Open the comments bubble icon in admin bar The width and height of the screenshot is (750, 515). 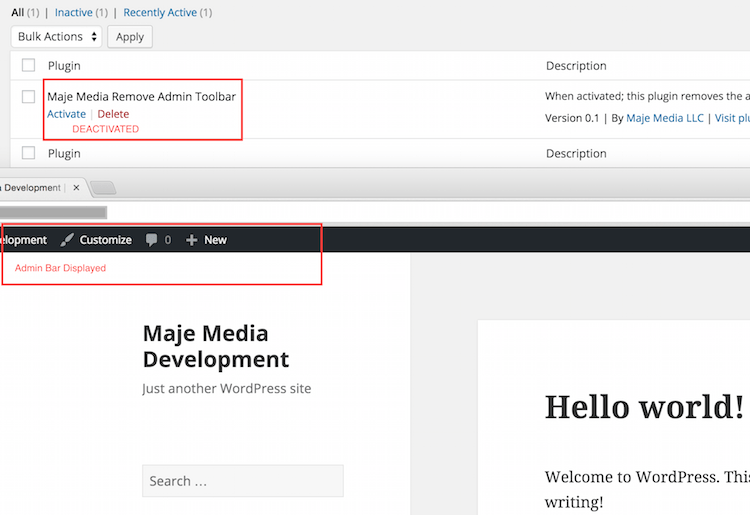[151, 240]
